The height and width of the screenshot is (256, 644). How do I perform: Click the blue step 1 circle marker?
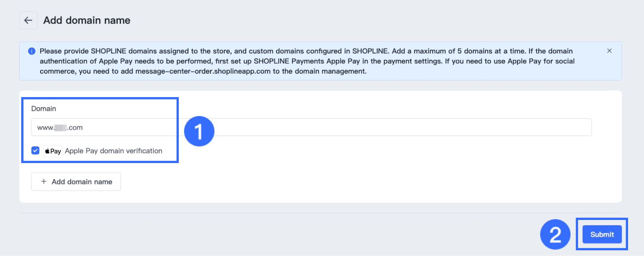click(199, 131)
